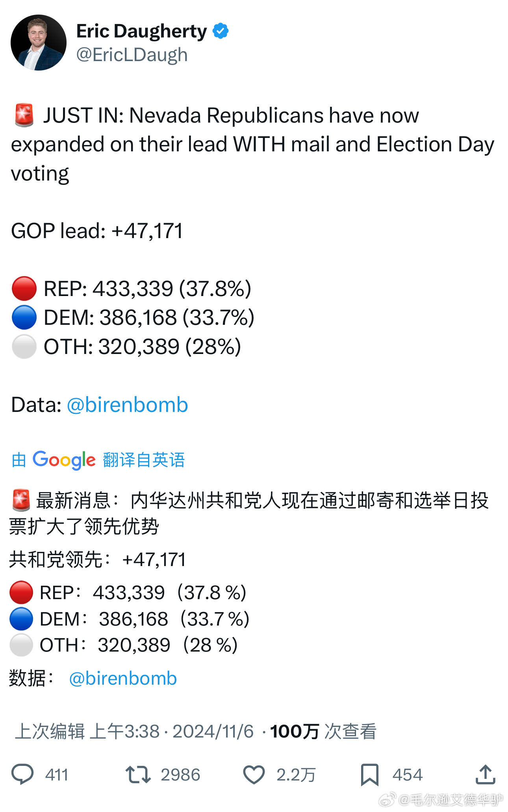Click the Google logo in translation line
The width and height of the screenshot is (508, 812).
tap(64, 460)
